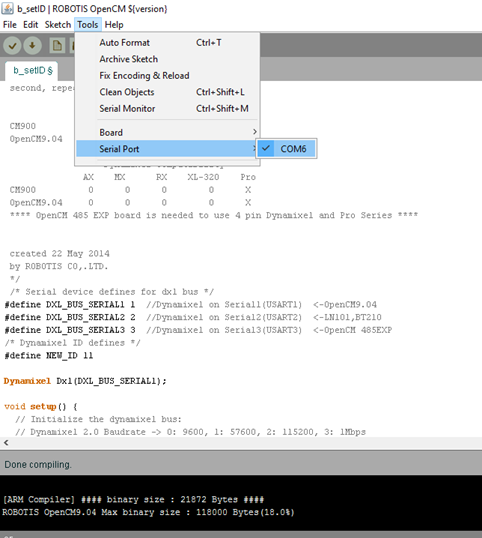Open the File menu
The height and width of the screenshot is (538, 482).
tap(10, 25)
